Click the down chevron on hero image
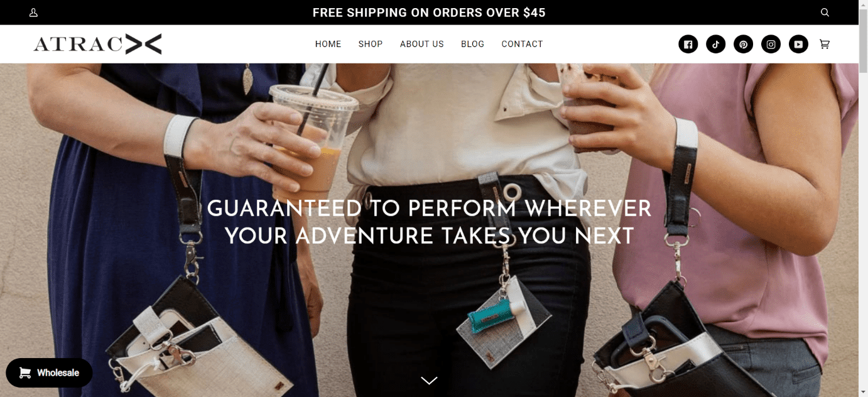This screenshot has width=868, height=397. point(429,380)
